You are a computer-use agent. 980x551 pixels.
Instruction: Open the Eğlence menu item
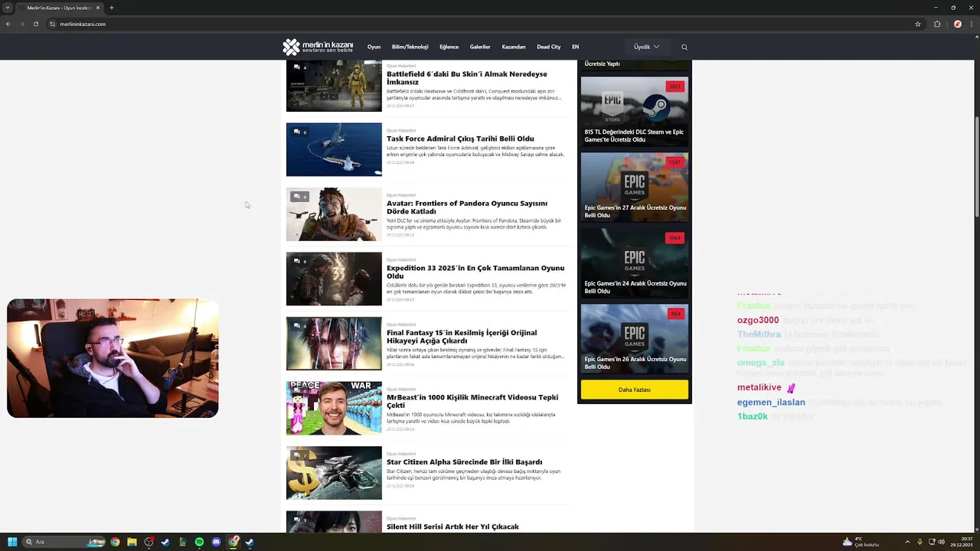point(449,47)
